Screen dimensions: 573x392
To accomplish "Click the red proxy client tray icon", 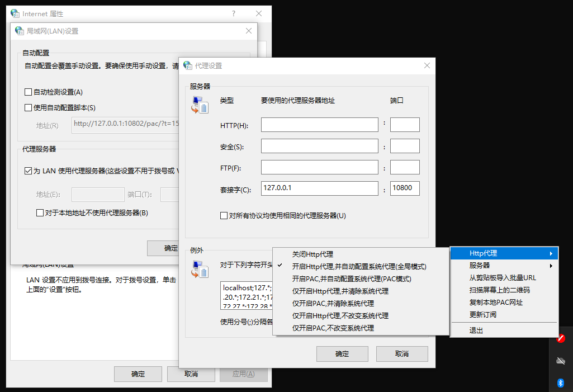I will tap(560, 338).
